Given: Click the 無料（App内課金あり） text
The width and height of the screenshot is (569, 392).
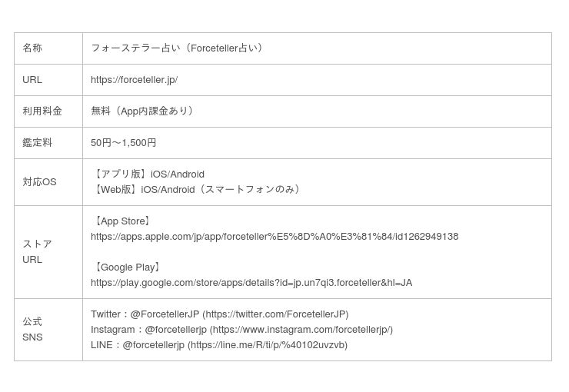Looking at the screenshot, I should [x=144, y=111].
